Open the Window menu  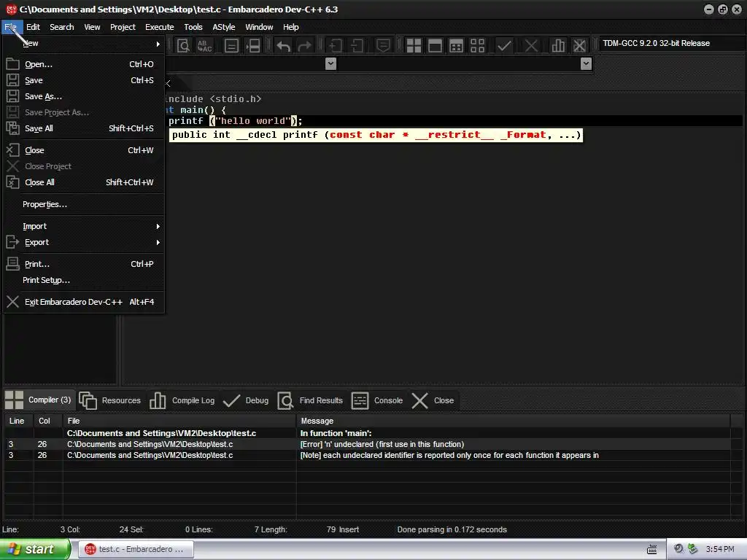pos(259,27)
